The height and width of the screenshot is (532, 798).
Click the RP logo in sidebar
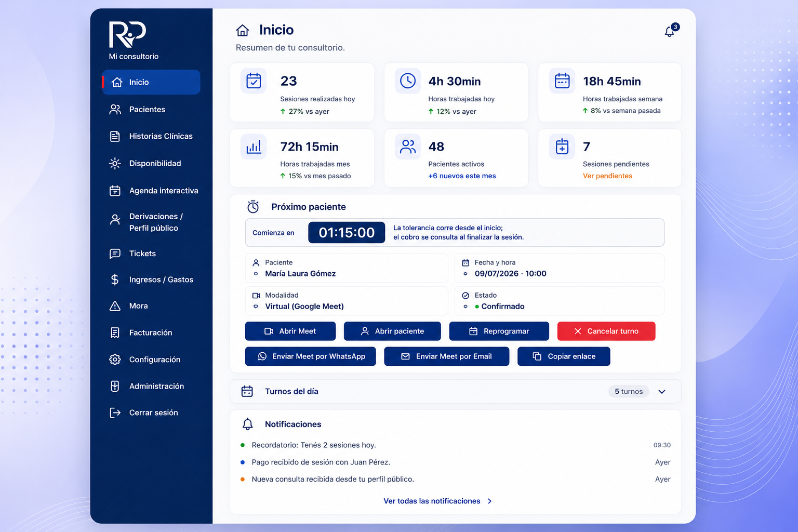tap(127, 34)
